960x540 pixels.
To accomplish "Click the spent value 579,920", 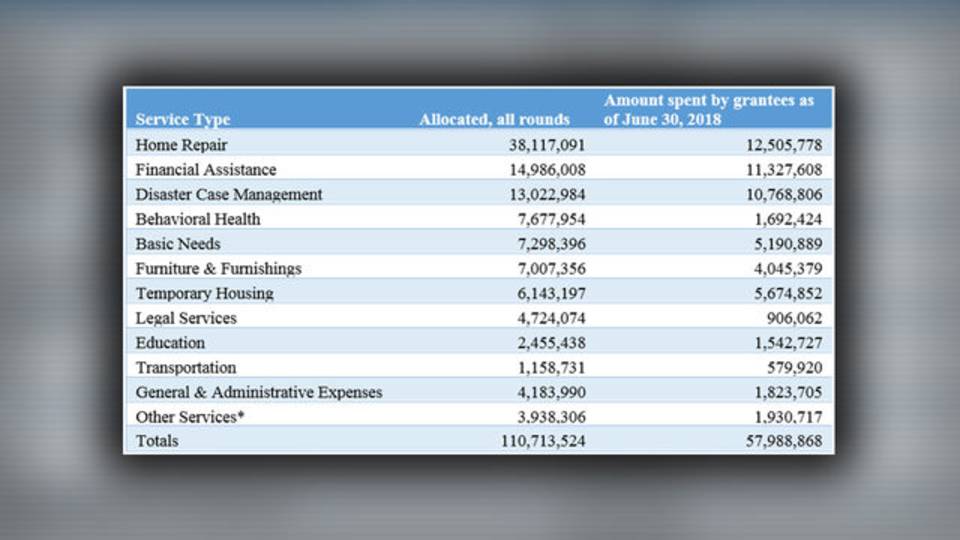I will point(794,368).
